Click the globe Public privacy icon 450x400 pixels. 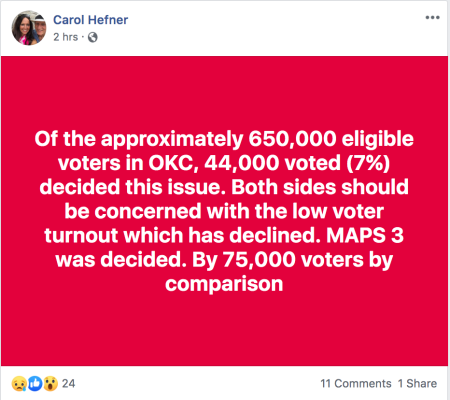93,37
